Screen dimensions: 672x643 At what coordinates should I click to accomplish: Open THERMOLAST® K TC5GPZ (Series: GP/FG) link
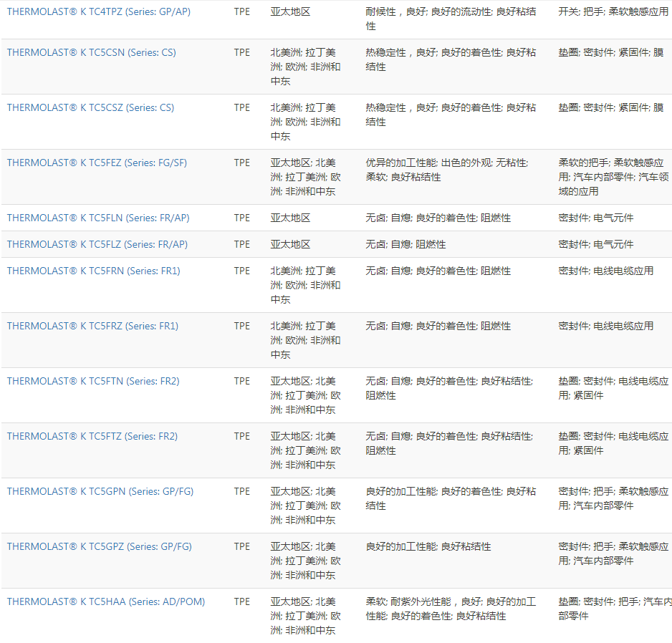click(100, 547)
